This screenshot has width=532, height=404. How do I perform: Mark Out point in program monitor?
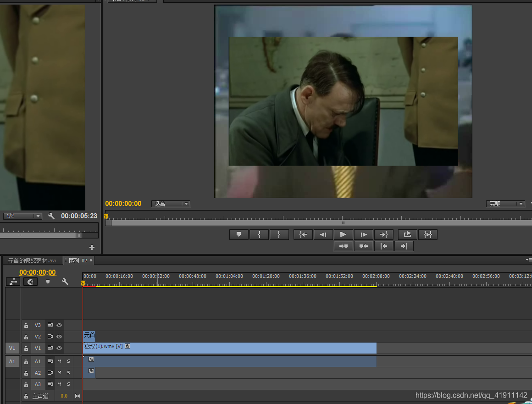279,234
